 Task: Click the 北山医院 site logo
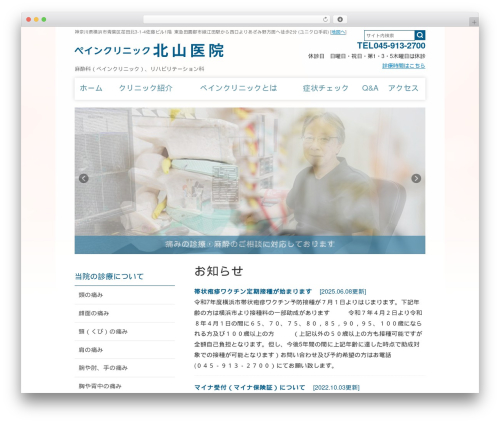tap(149, 51)
